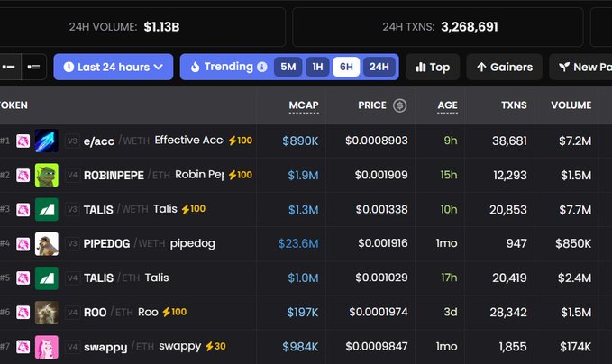The image size is (612, 364).
Task: Click the V3 badge in e/acc row
Action: coord(72,141)
